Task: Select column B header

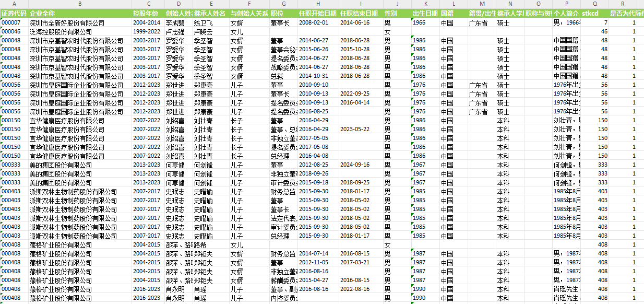Action: click(80, 4)
